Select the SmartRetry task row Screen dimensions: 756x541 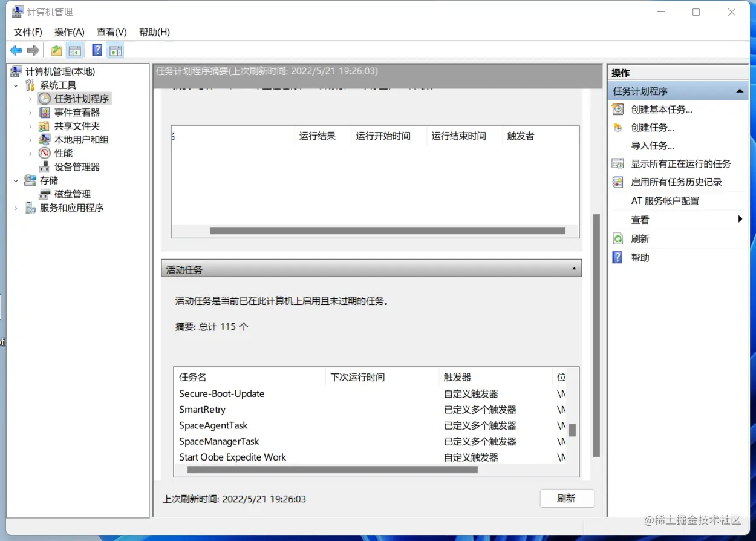point(370,410)
